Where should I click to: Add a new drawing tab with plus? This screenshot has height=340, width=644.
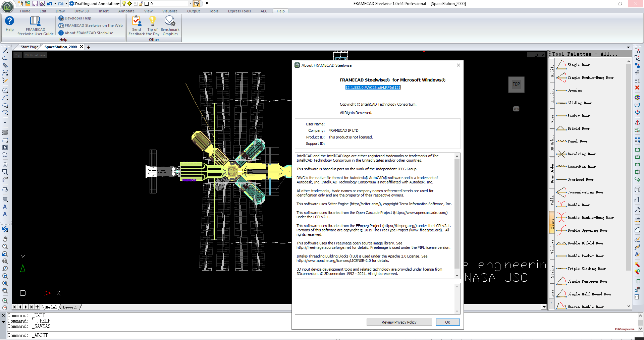[89, 47]
